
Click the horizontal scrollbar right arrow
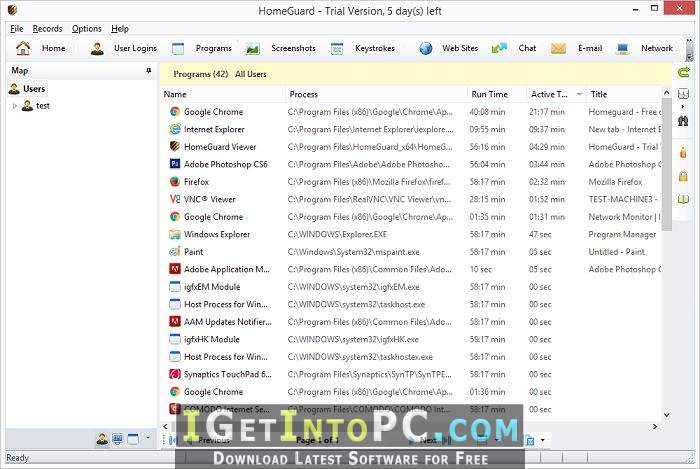[655, 427]
